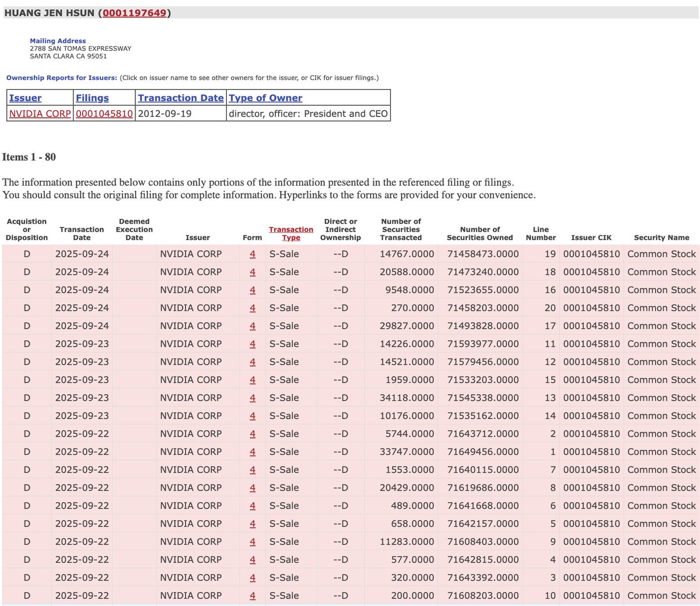
Task: Open Form 4 for the 320.0000 share sale
Action: (x=253, y=577)
